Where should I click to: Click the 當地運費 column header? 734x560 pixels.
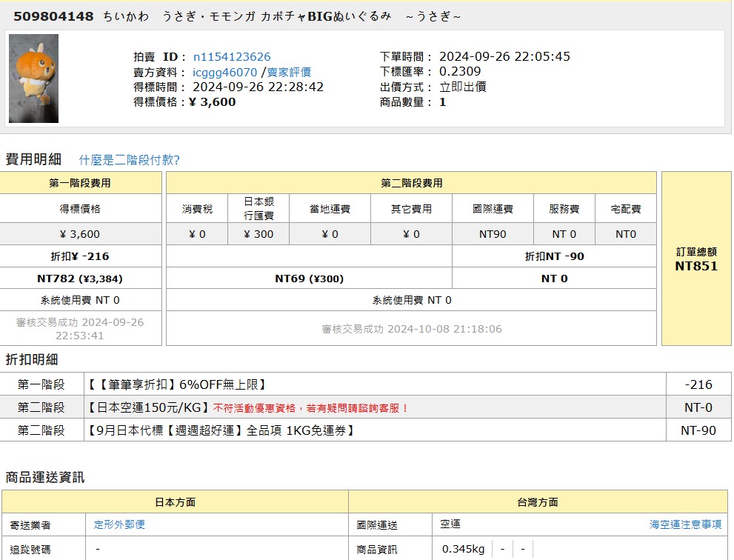click(x=330, y=208)
